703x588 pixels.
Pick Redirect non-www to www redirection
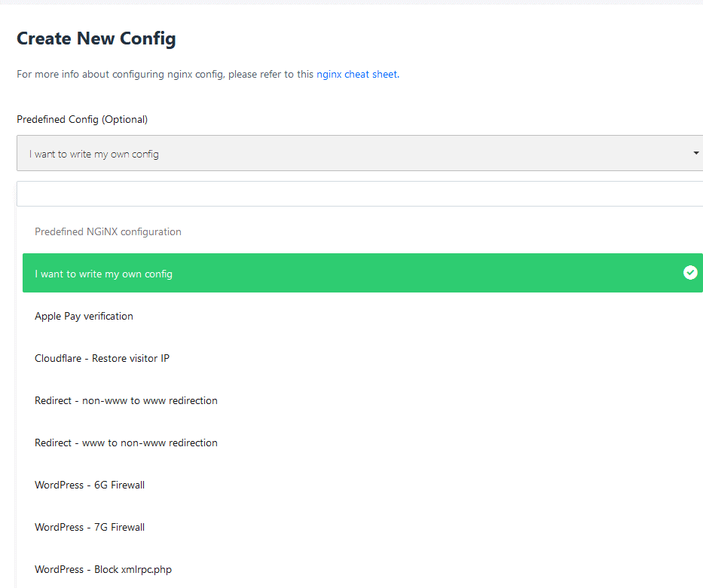126,400
